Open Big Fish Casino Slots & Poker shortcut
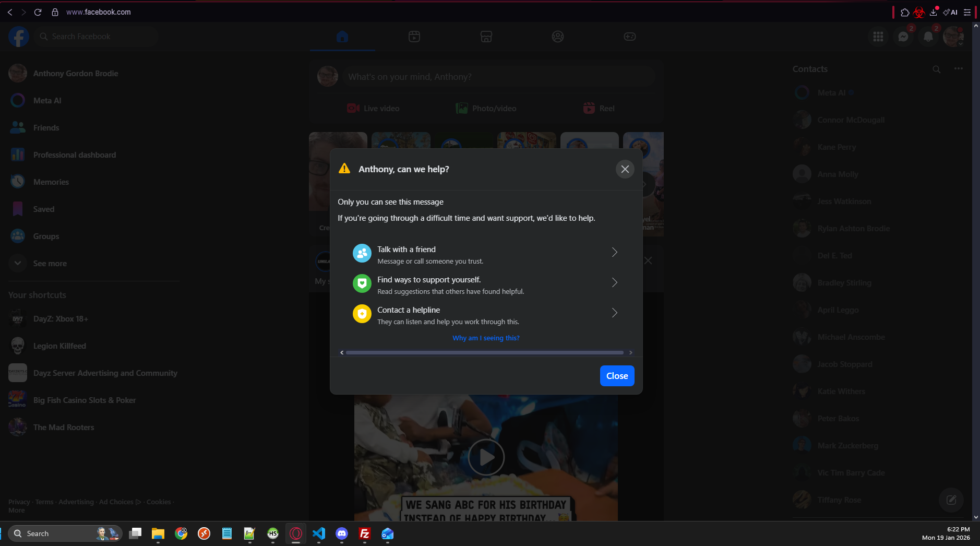This screenshot has width=980, height=546. [x=94, y=400]
